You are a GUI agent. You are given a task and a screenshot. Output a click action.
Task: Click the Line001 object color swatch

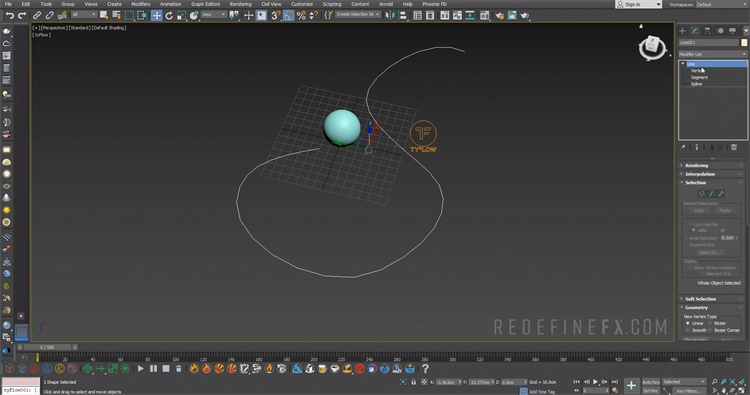(x=744, y=43)
